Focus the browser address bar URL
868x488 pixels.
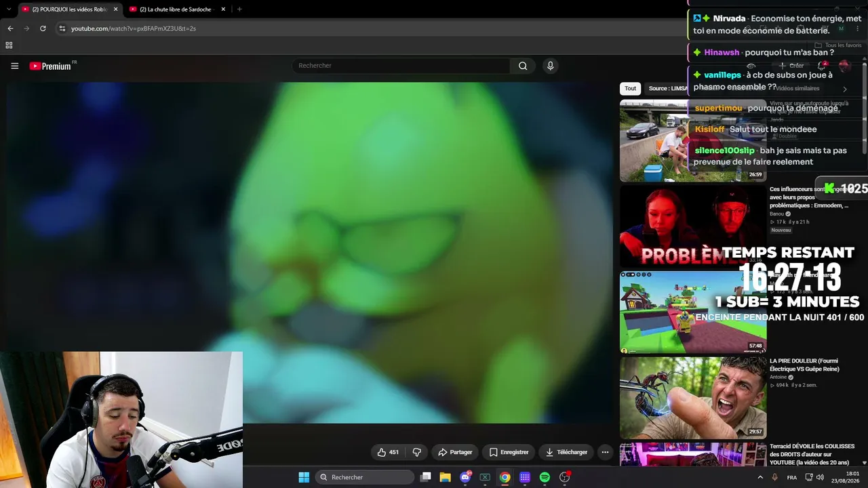(134, 28)
